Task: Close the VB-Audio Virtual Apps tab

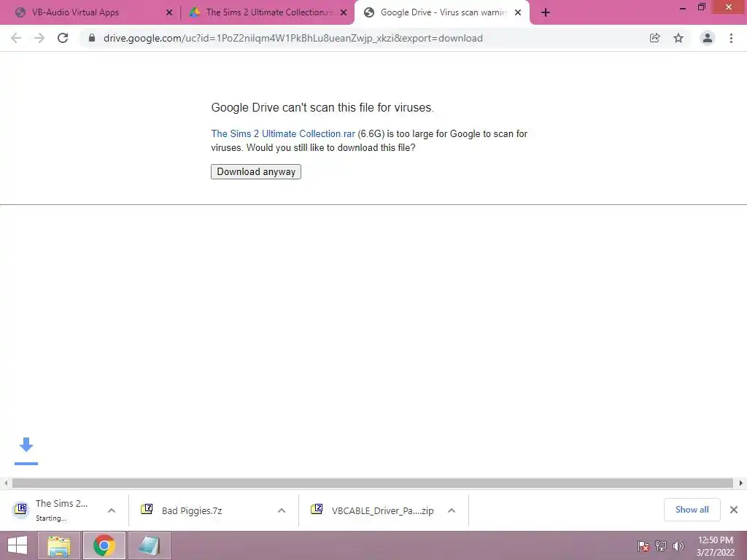Action: [169, 12]
